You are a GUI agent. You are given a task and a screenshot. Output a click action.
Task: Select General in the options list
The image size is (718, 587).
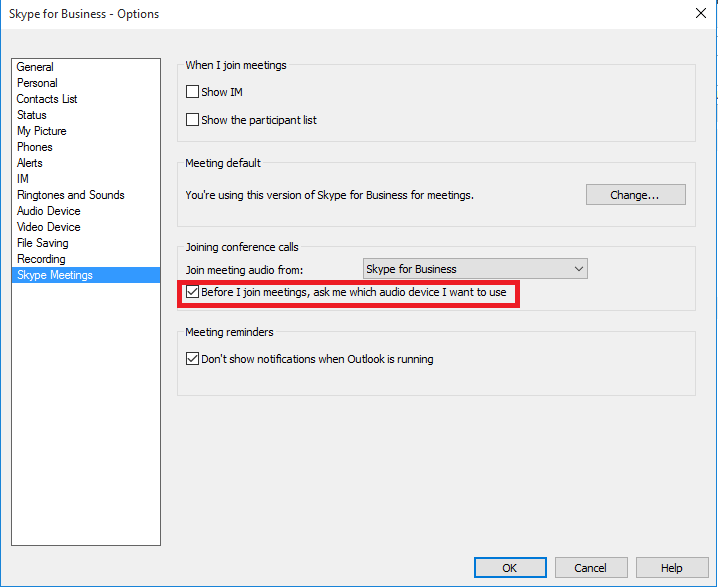pyautogui.click(x=35, y=67)
